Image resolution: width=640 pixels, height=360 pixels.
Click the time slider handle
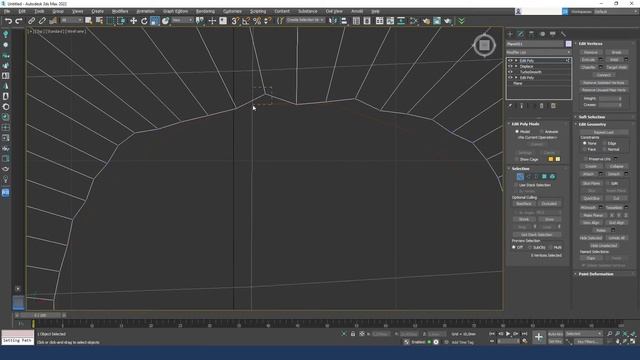(41, 316)
